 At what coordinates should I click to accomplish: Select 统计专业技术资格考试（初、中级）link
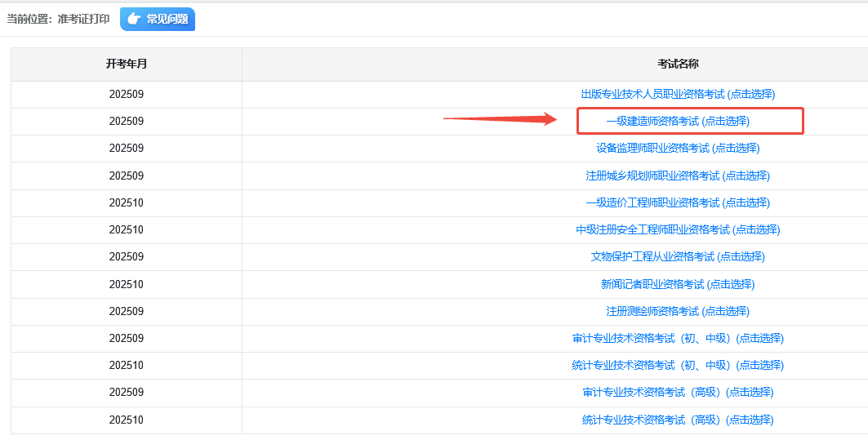tap(678, 365)
